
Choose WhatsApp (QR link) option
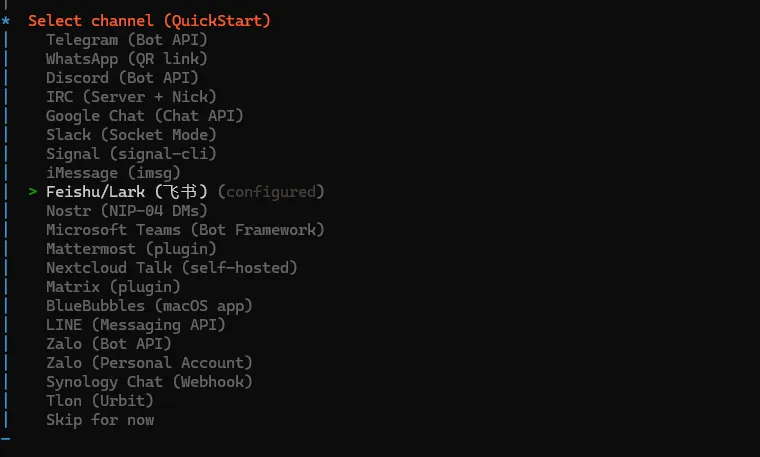[x=126, y=59]
